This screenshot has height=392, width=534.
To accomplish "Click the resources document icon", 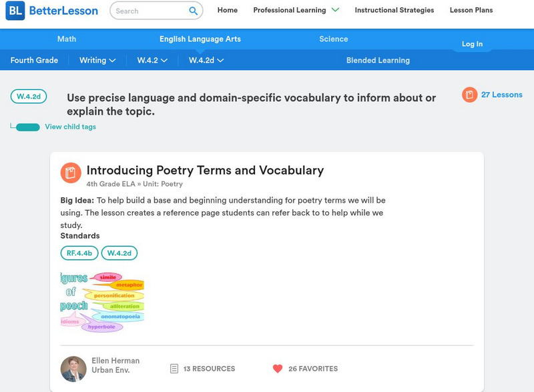I will (174, 369).
